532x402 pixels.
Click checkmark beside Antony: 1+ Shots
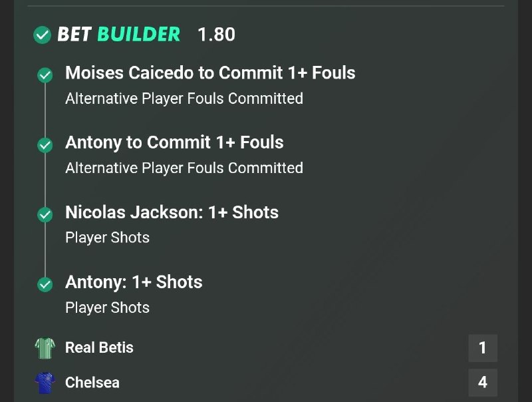pos(45,284)
